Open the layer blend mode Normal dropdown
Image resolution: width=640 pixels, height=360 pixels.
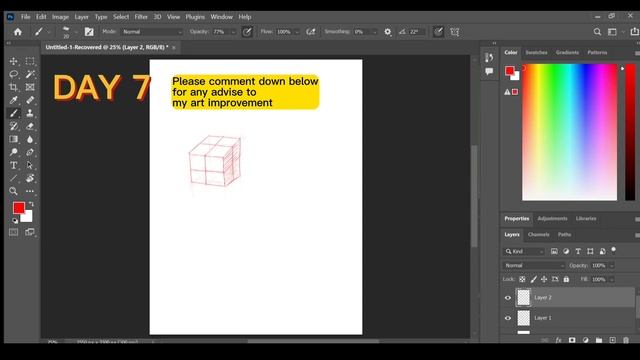pyautogui.click(x=533, y=266)
